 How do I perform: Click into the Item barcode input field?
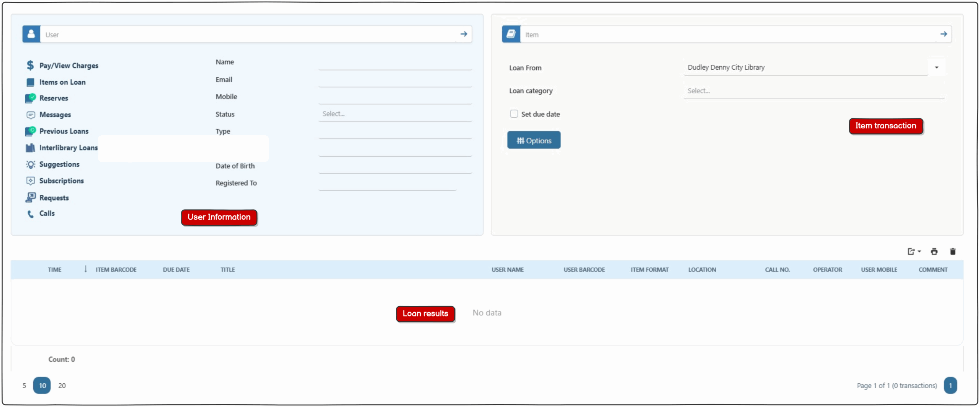click(727, 34)
